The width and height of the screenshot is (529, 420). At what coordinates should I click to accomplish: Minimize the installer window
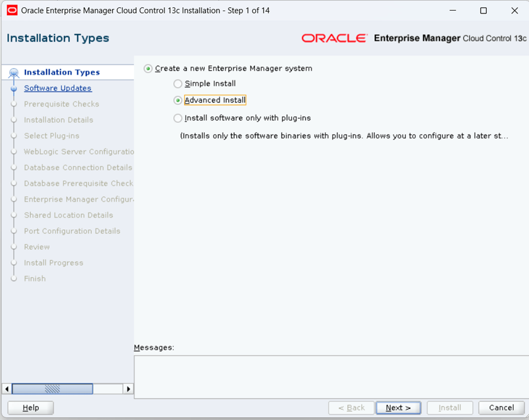click(452, 11)
